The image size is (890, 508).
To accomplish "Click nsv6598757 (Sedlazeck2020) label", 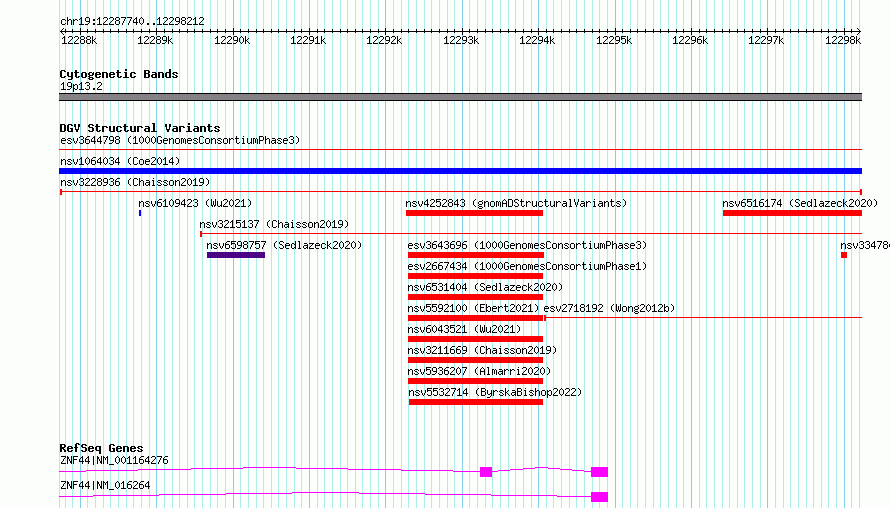I will (x=284, y=245).
